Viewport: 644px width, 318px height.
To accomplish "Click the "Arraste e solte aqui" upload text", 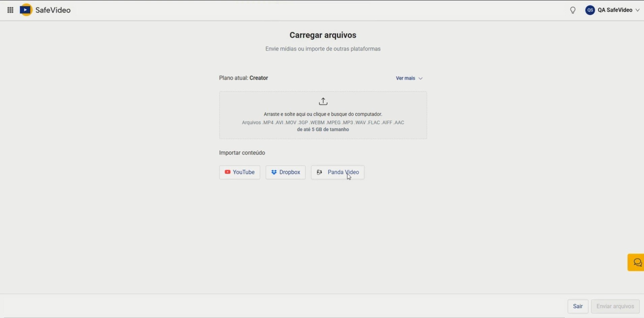I will 323,114.
